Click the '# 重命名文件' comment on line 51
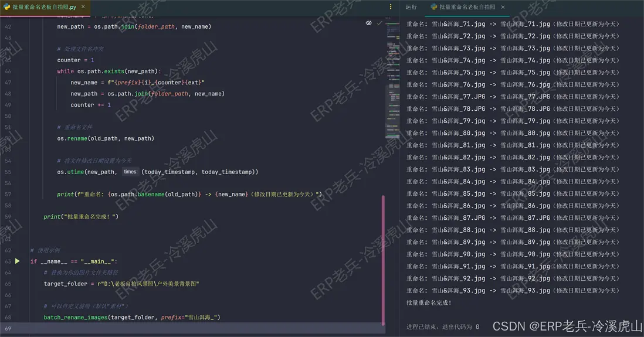Screen dimensions: 644x337 click(x=74, y=127)
